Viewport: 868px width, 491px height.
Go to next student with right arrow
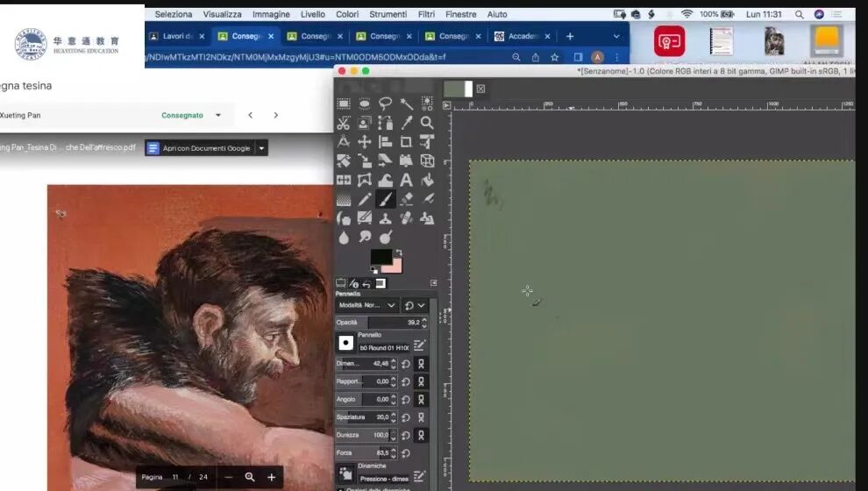pos(275,115)
